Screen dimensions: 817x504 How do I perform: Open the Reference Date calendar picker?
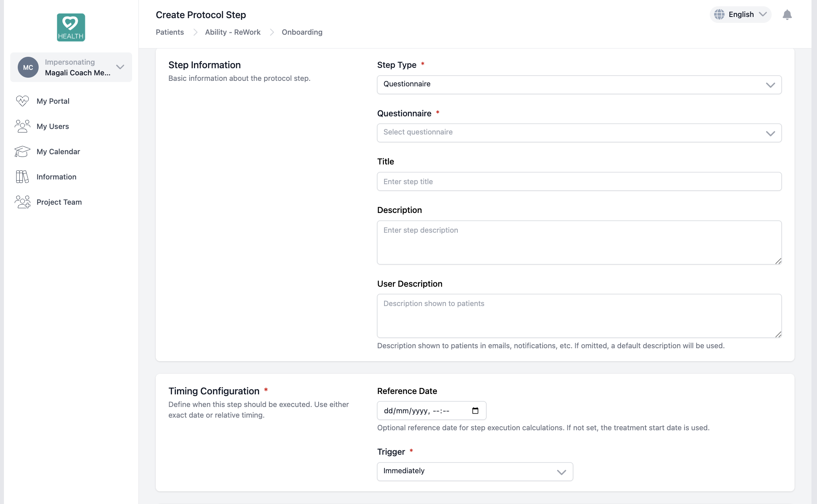point(475,411)
